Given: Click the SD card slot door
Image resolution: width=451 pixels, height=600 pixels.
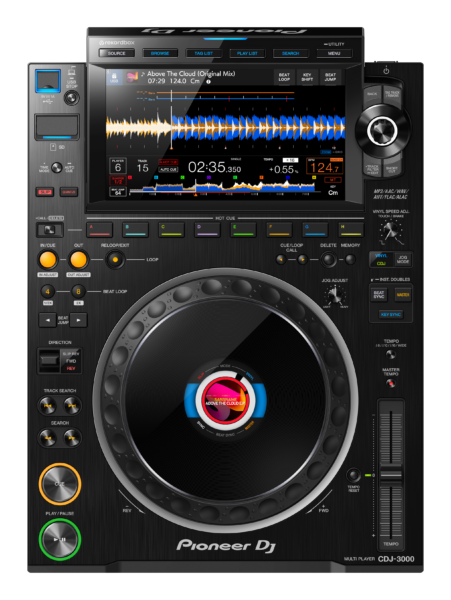Looking at the screenshot, I should (57, 127).
